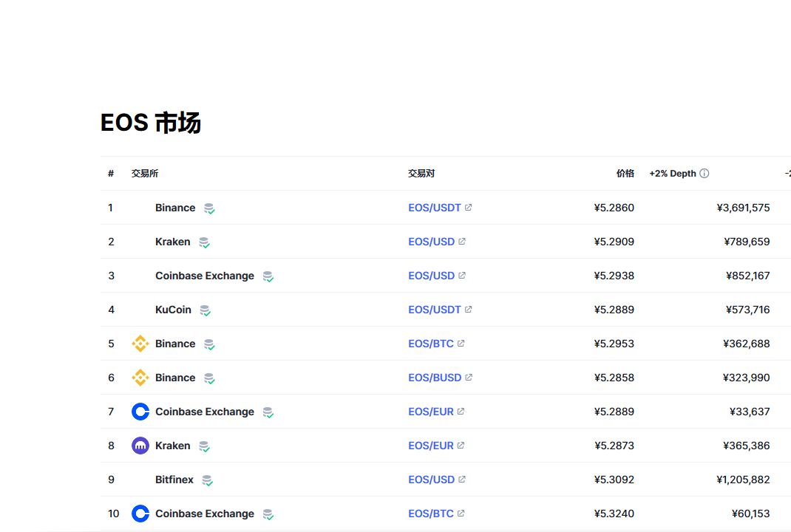Sort by the 交易对 column header
Image resolution: width=791 pixels, height=532 pixels.
coord(421,174)
